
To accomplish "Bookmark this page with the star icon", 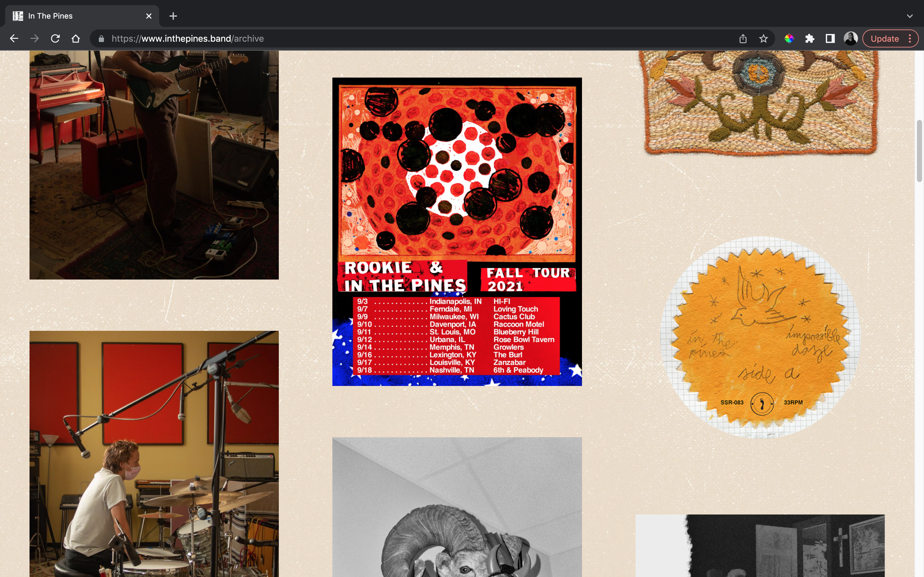I will pos(763,38).
